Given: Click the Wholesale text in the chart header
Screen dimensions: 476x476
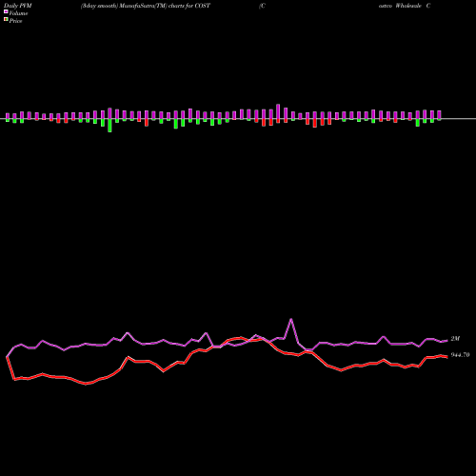Looking at the screenshot, I should [408, 6].
